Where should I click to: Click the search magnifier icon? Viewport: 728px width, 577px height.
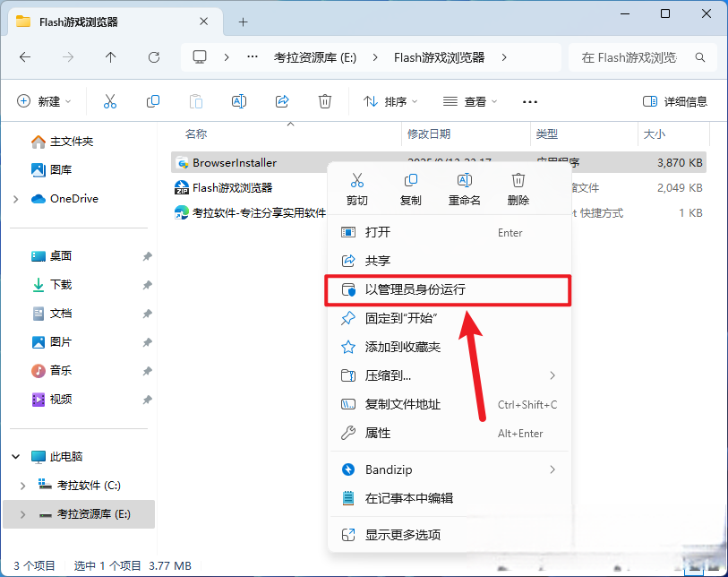pyautogui.click(x=700, y=57)
